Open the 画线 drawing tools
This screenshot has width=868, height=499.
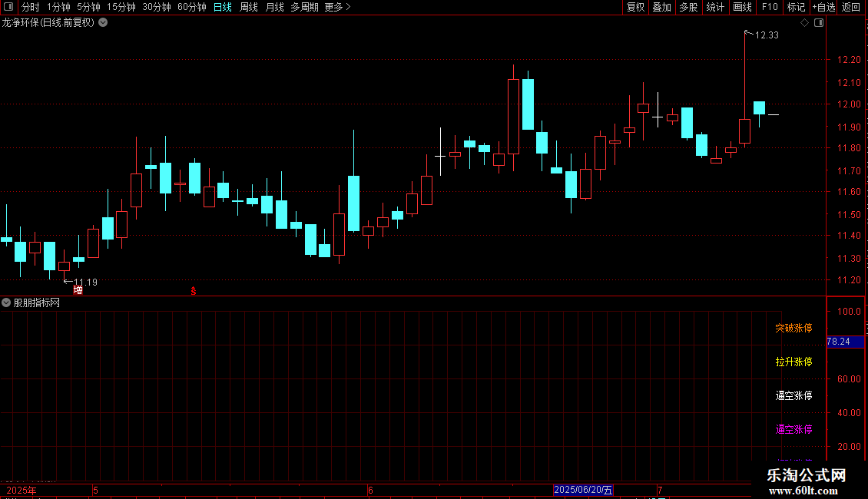click(742, 7)
